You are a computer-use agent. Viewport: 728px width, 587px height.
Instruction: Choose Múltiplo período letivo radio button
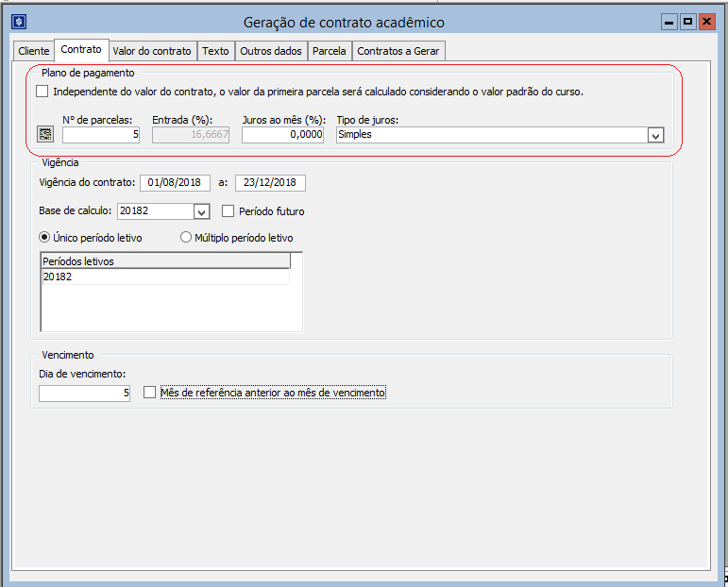pyautogui.click(x=185, y=238)
